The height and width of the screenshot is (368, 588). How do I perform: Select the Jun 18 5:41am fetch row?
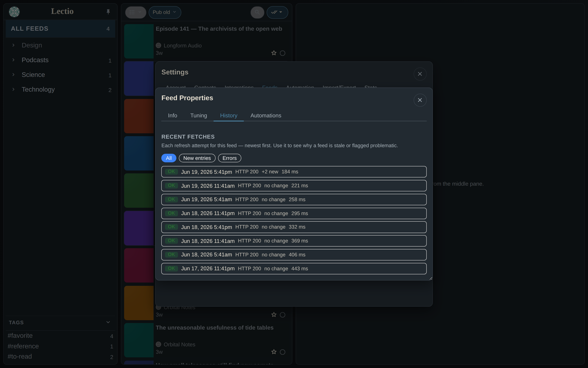[x=294, y=255]
